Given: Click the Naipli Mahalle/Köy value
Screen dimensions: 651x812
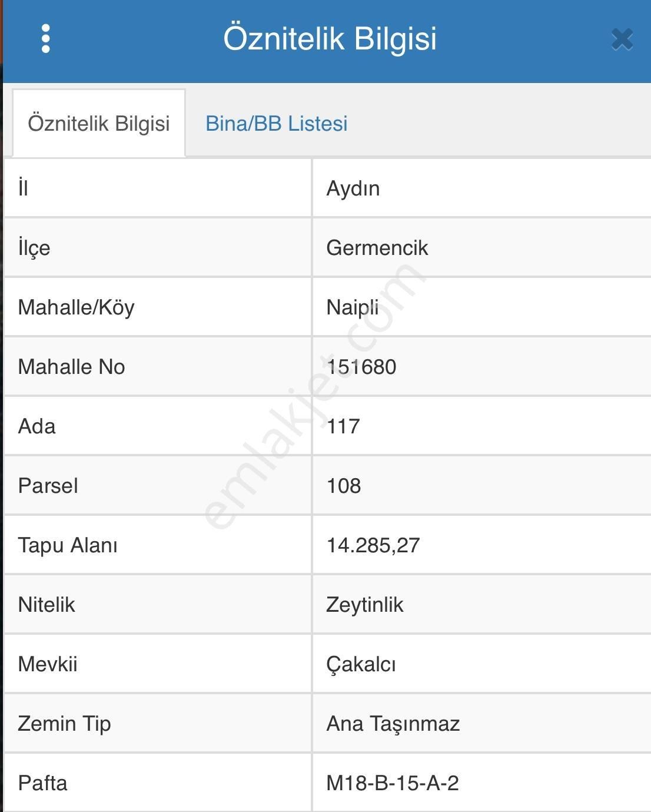Looking at the screenshot, I should pyautogui.click(x=350, y=307).
